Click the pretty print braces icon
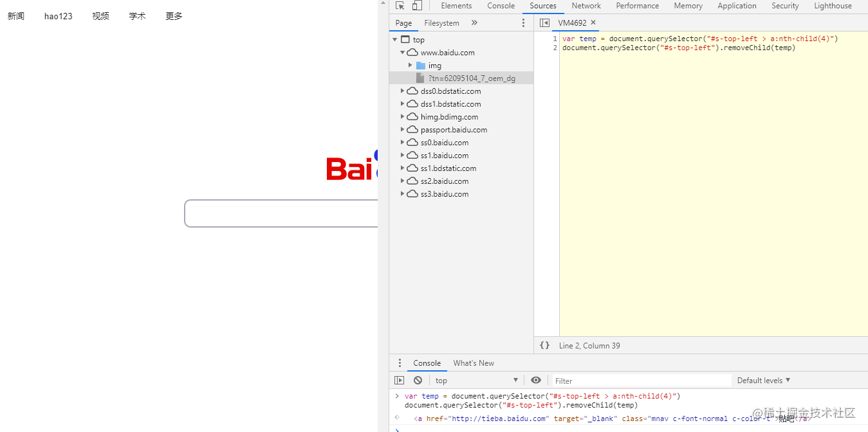 [544, 345]
